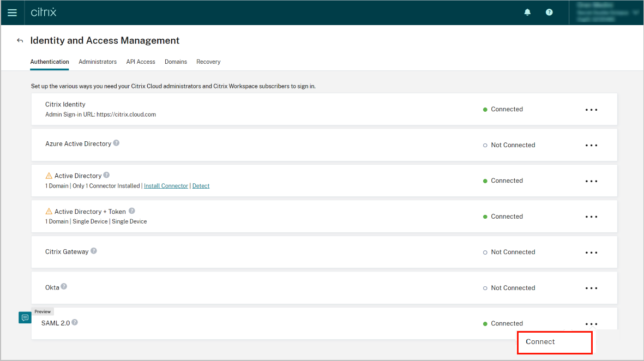Click the Citrix Gateway label

(67, 252)
